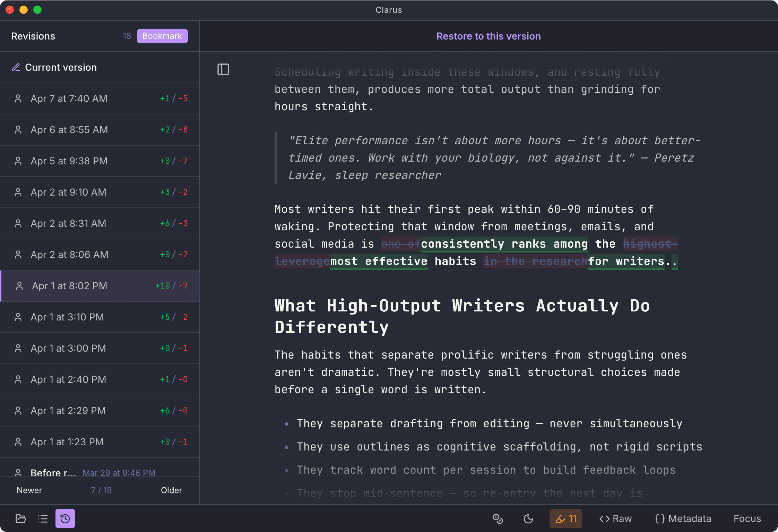Click the pencil icon beside Current version
The image size is (778, 532).
(16, 67)
